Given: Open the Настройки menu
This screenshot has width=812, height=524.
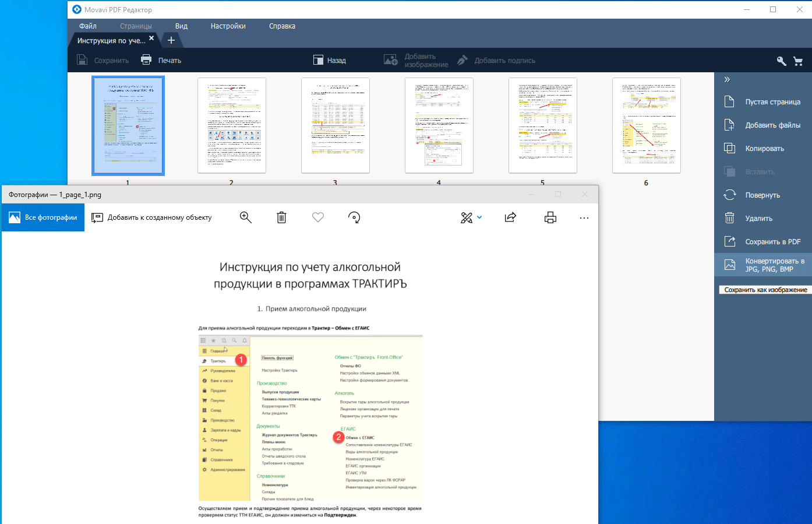Looking at the screenshot, I should click(x=228, y=26).
